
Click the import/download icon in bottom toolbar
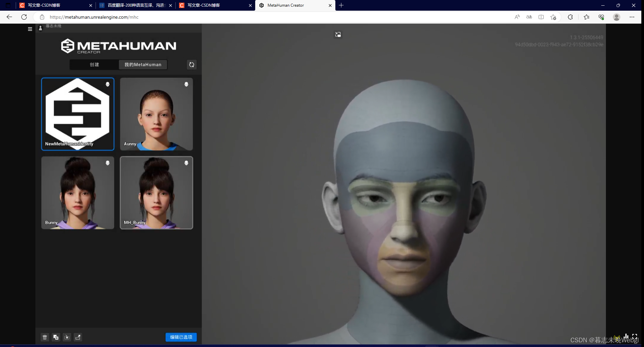coord(67,337)
